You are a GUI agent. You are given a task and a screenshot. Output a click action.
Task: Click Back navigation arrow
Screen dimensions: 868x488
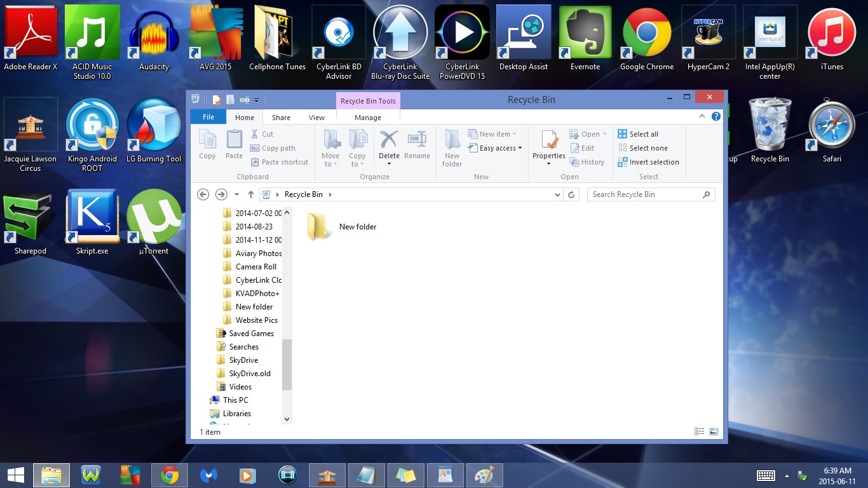(x=203, y=194)
